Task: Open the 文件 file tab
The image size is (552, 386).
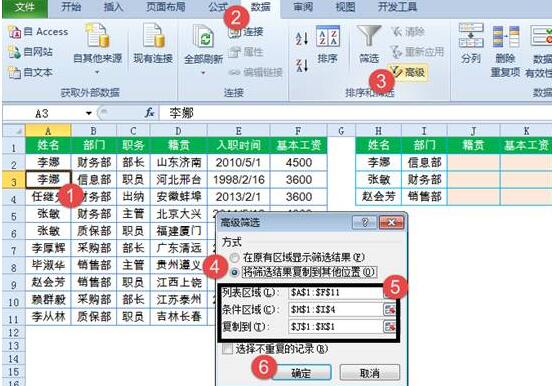Action: coord(25,8)
